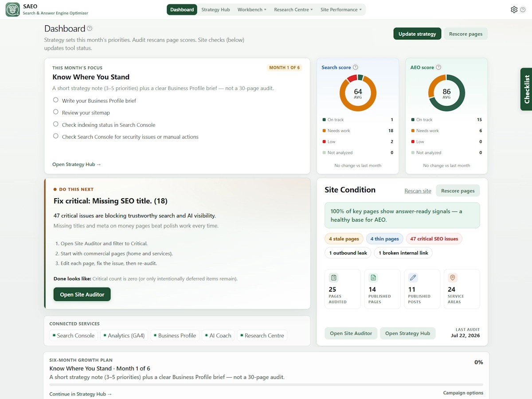Screen dimensions: 532x399
Task: Click the help question mark icon in header
Action: click(523, 9)
